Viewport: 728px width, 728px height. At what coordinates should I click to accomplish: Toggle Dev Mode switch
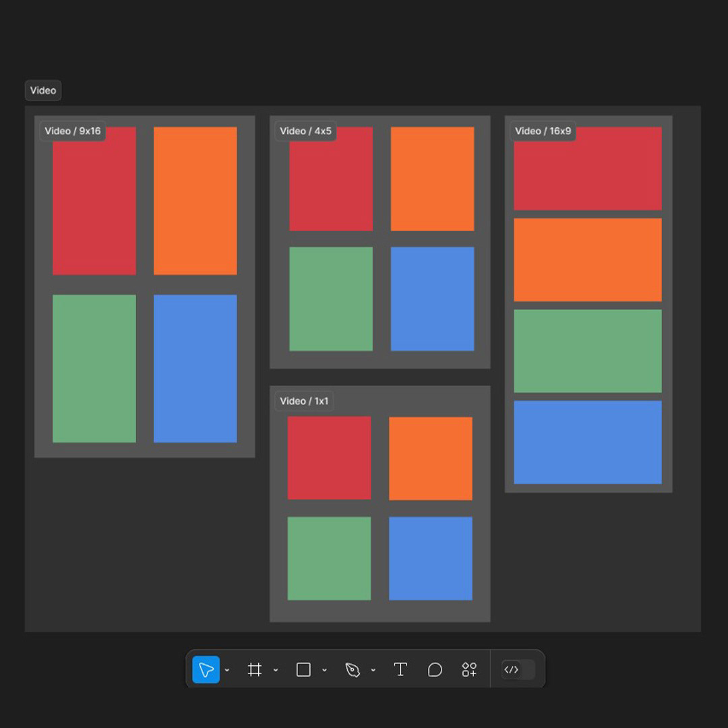pyautogui.click(x=518, y=669)
